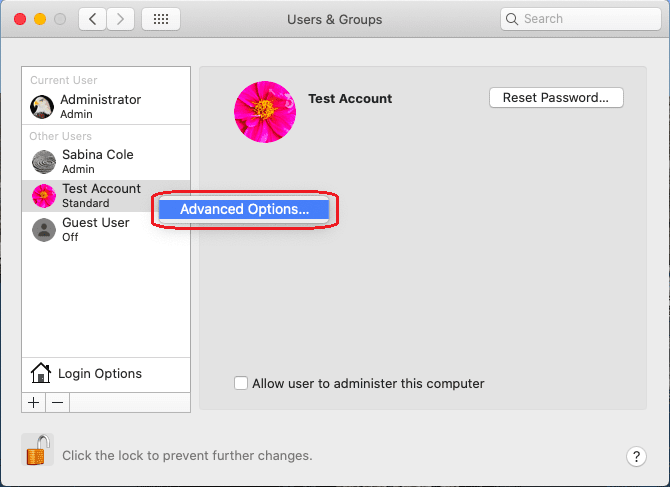Click the lock icon to prevent changes
This screenshot has height=487, width=670.
tap(36, 451)
